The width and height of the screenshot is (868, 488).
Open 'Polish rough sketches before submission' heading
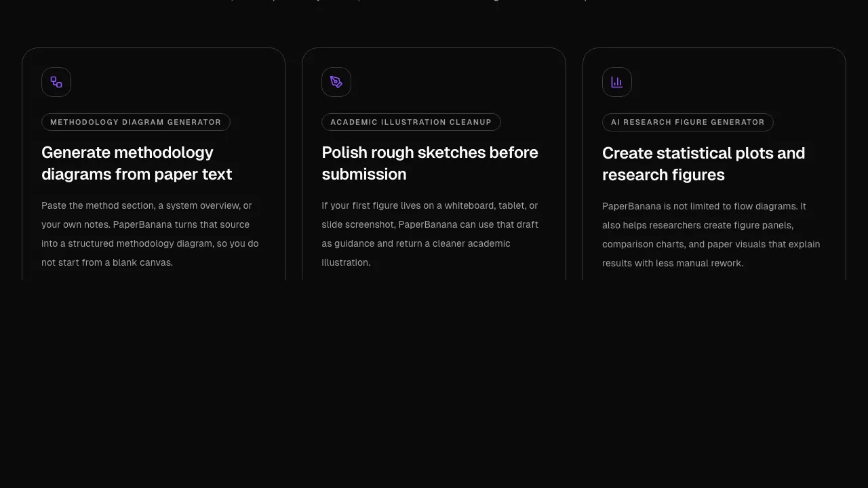point(430,163)
